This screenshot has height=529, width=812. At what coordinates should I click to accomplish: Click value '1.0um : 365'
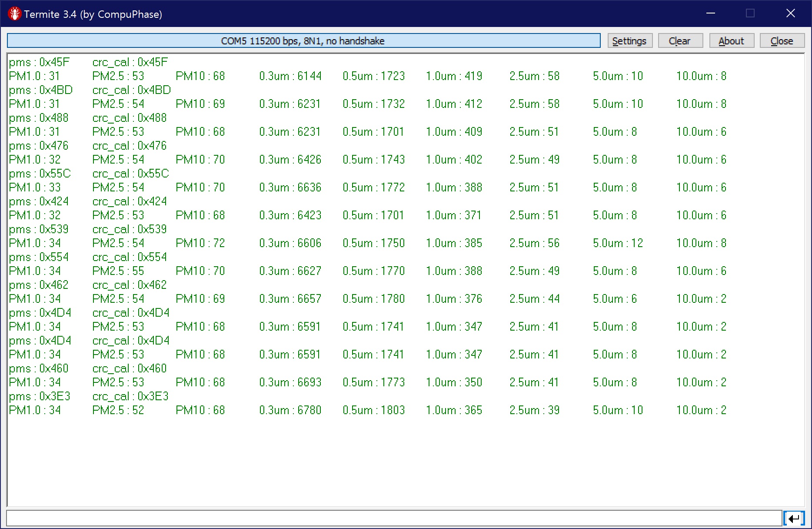tap(454, 410)
